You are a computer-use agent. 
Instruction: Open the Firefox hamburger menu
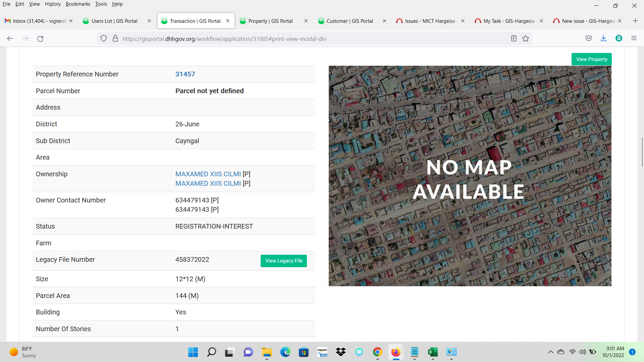tap(634, 38)
